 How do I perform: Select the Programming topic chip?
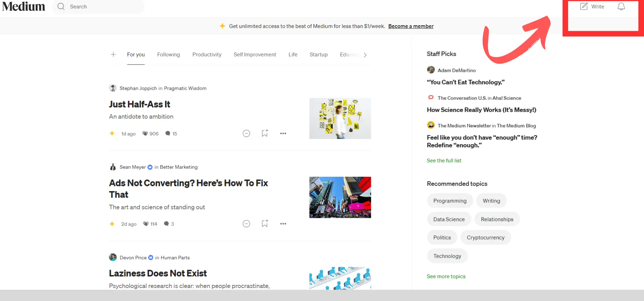450,201
